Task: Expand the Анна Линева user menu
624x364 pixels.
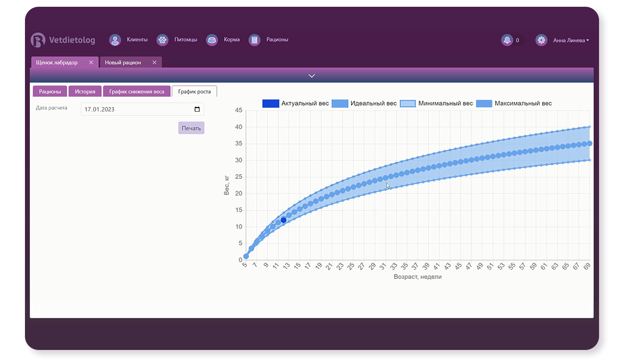Action: pos(571,40)
